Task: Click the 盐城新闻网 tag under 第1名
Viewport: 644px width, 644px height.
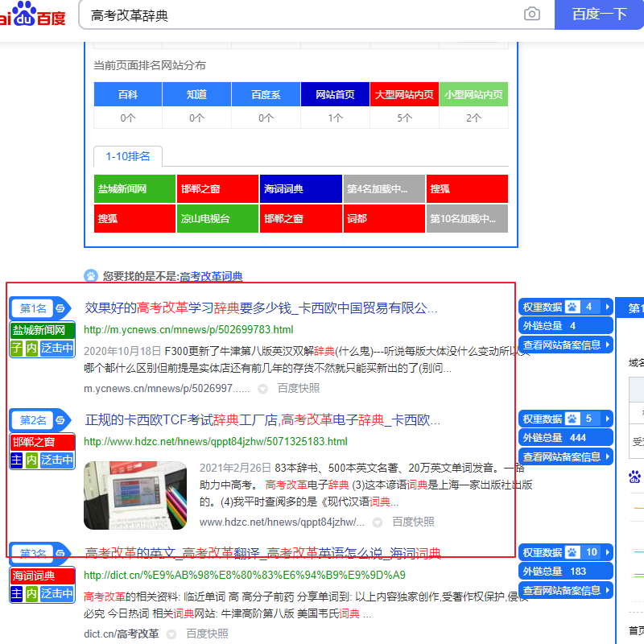Action: click(x=43, y=330)
